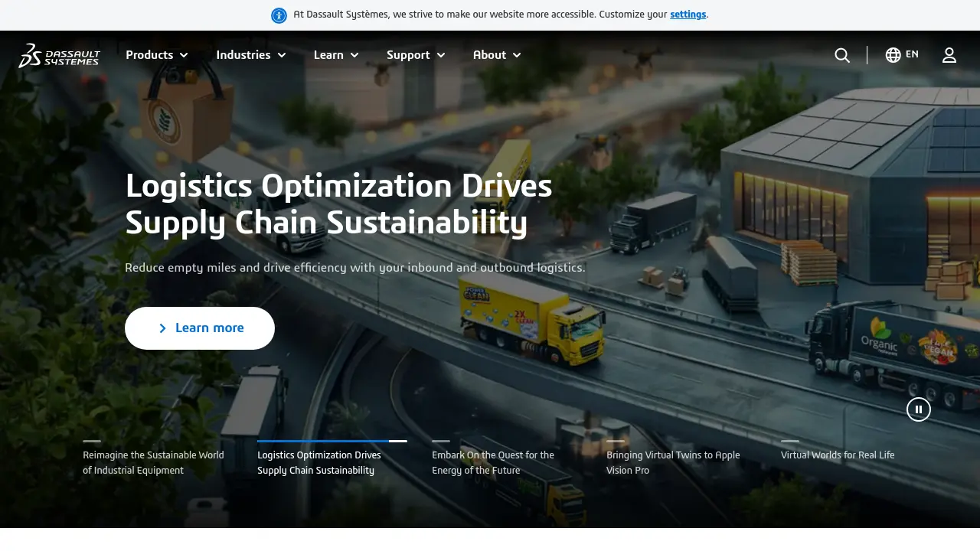The width and height of the screenshot is (980, 551).
Task: Click the Dassault Systèmes logo
Action: pos(59,55)
